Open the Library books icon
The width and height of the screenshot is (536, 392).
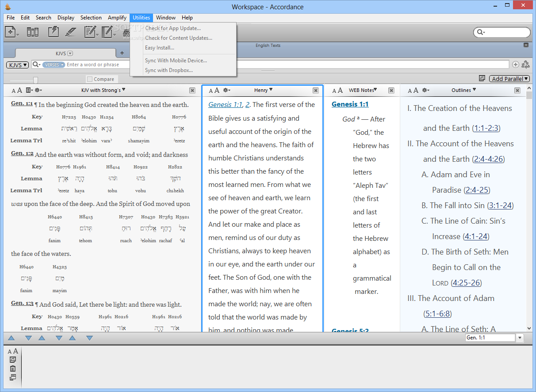pyautogui.click(x=32, y=32)
